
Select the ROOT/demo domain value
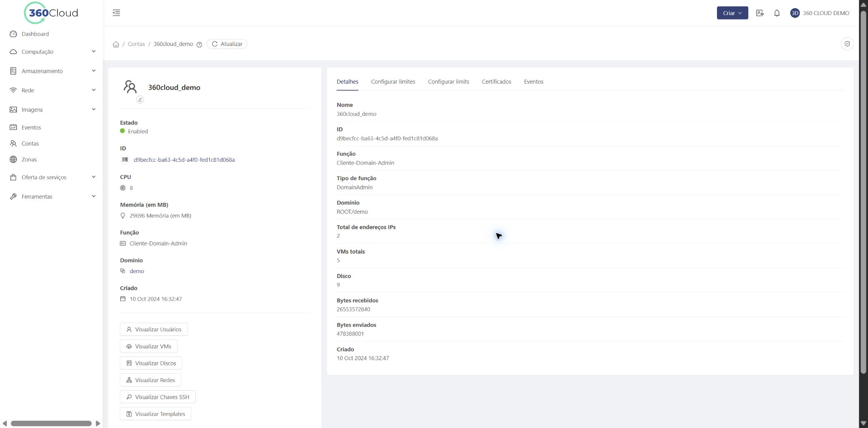[x=352, y=212]
